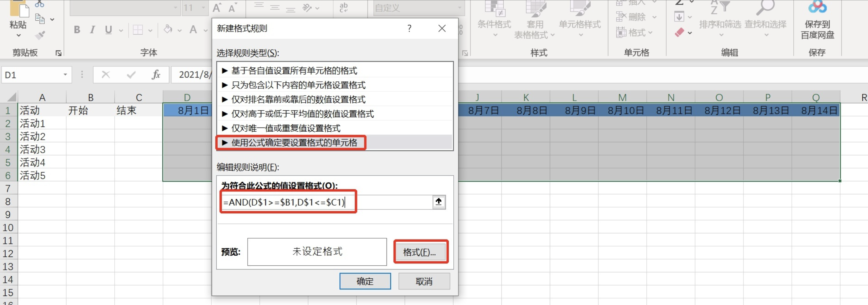Click cell containing 活动3
The width and height of the screenshot is (868, 305).
pyautogui.click(x=42, y=149)
